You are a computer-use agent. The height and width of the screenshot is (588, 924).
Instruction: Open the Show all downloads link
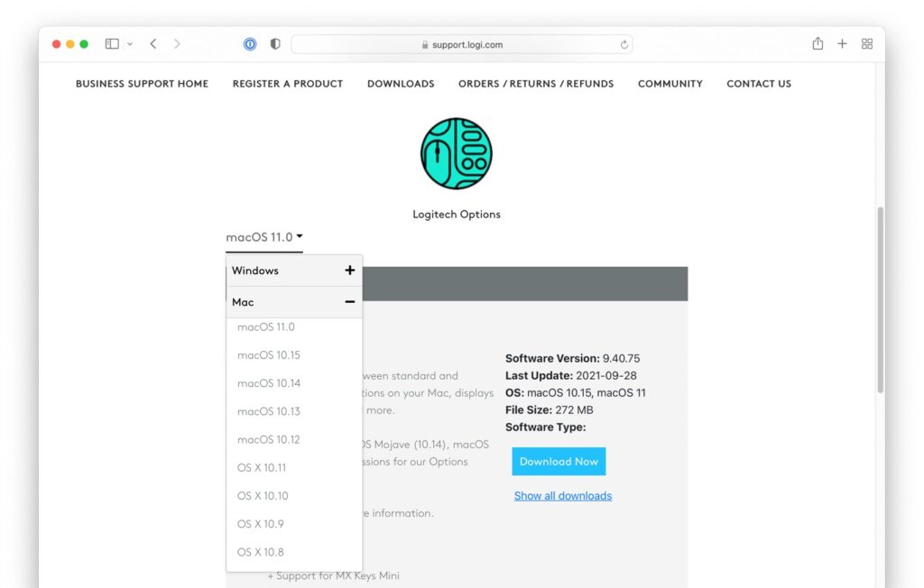(563, 496)
